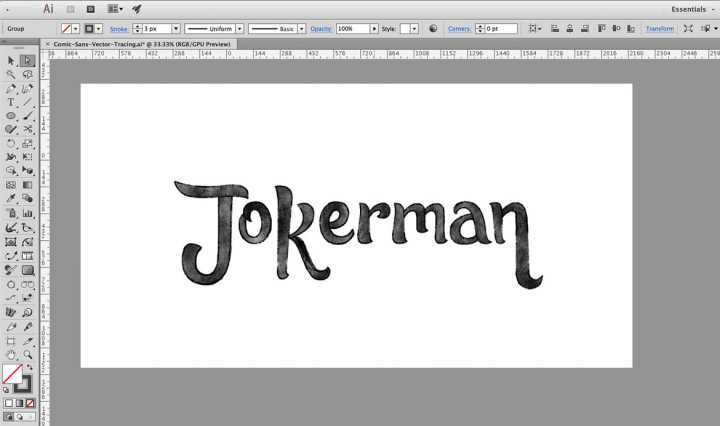Screen dimensions: 720x426
Task: Choose the Lasso tool
Action: click(x=27, y=74)
